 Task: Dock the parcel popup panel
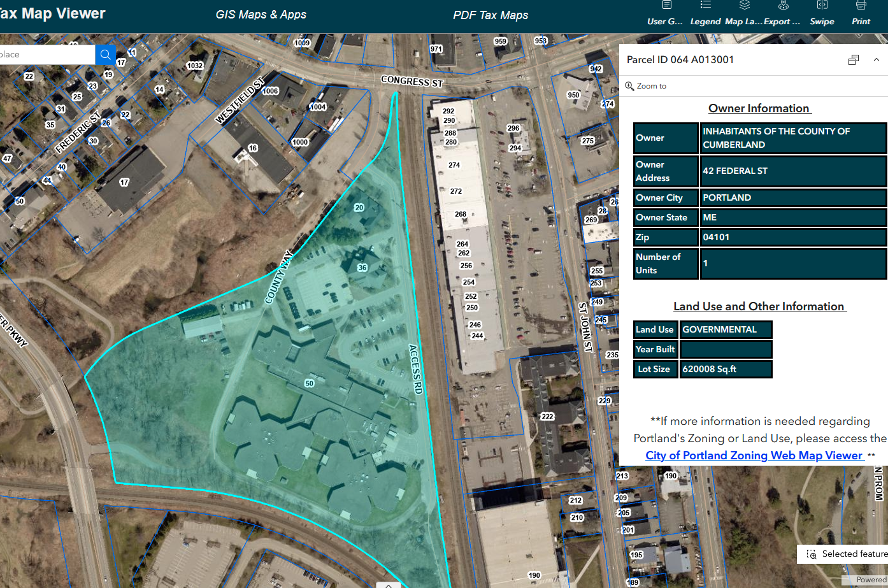coord(854,60)
